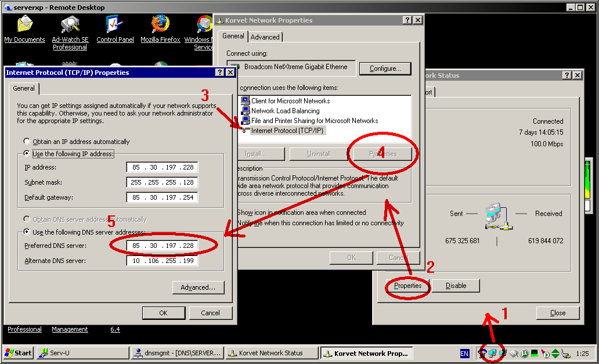Screen dimensions: 599x364
Task: Open the CPU usage graph tray icon
Action: click(x=535, y=354)
